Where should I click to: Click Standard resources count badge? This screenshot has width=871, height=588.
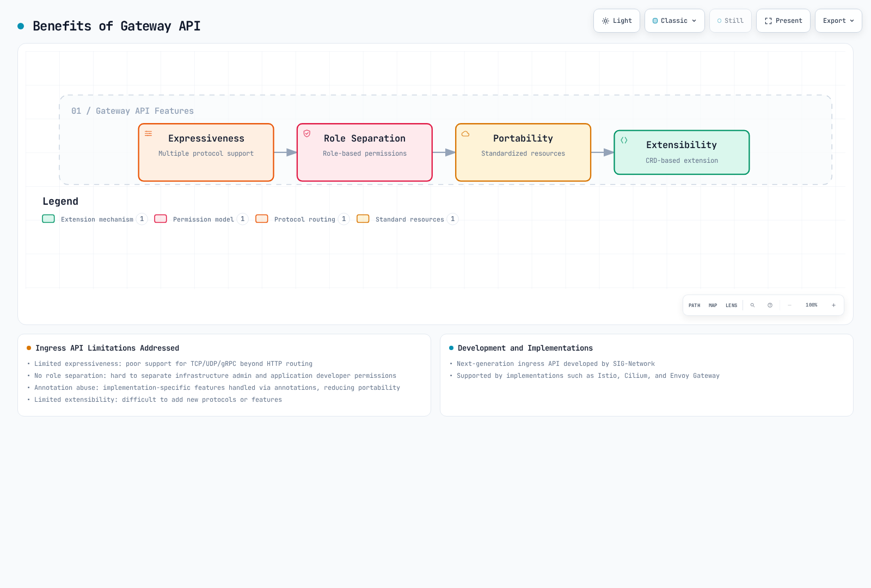[x=453, y=219]
